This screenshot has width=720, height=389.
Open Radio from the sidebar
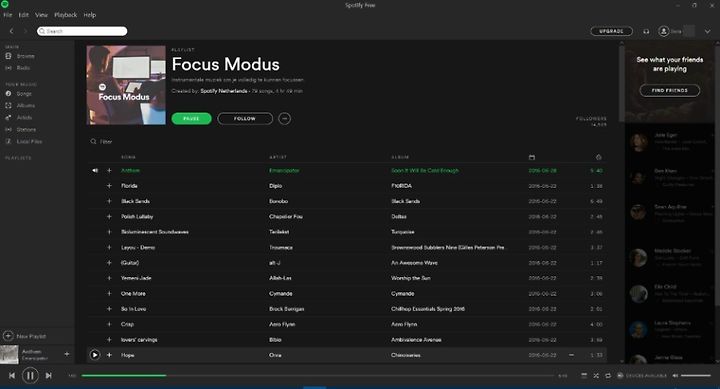coord(23,68)
